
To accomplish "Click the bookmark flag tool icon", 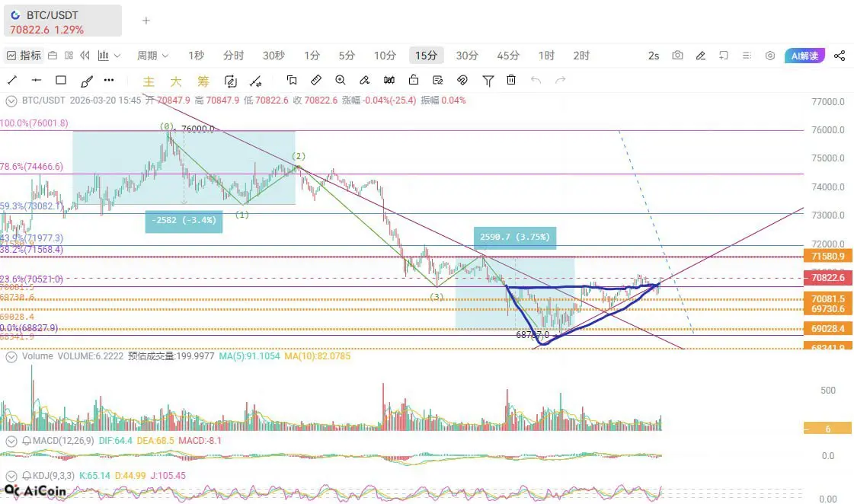I will (x=292, y=81).
